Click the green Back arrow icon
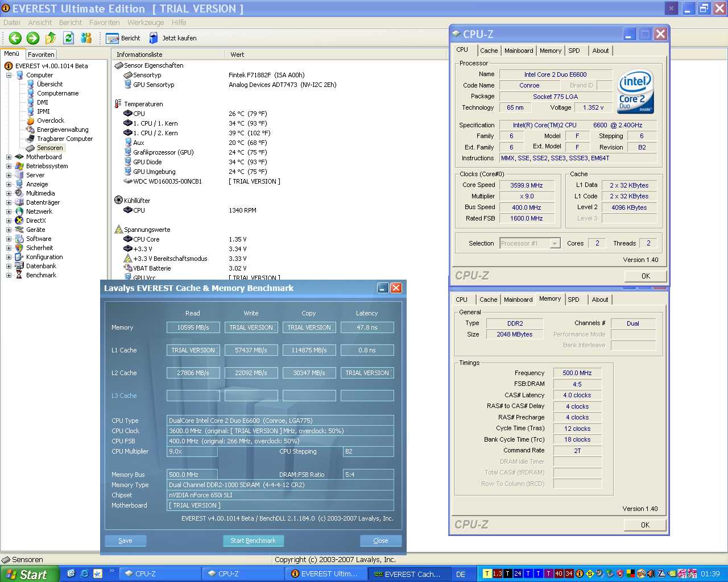Screen dimensions: 728x582 coord(15,38)
